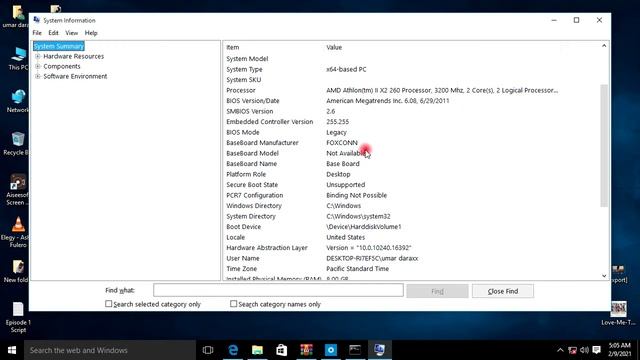Viewport: 640px width, 360px height.
Task: Click the Search the web and Windows box
Action: (110, 350)
